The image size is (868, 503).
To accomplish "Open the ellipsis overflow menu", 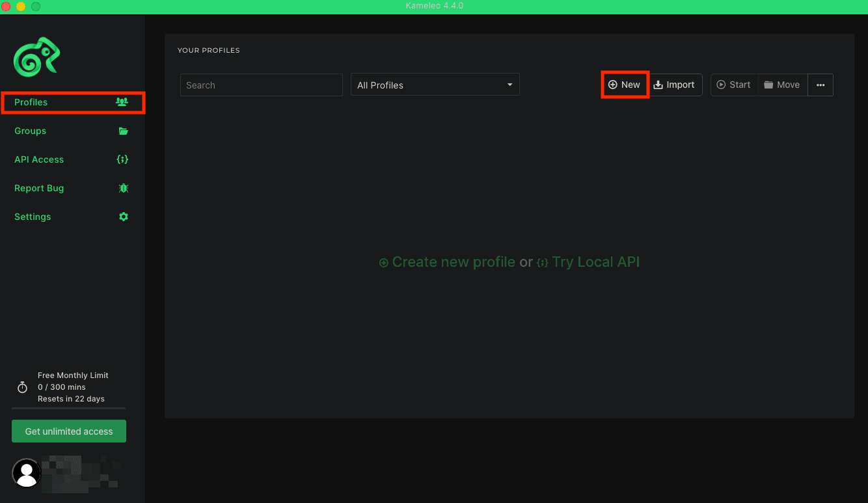I will pyautogui.click(x=821, y=85).
